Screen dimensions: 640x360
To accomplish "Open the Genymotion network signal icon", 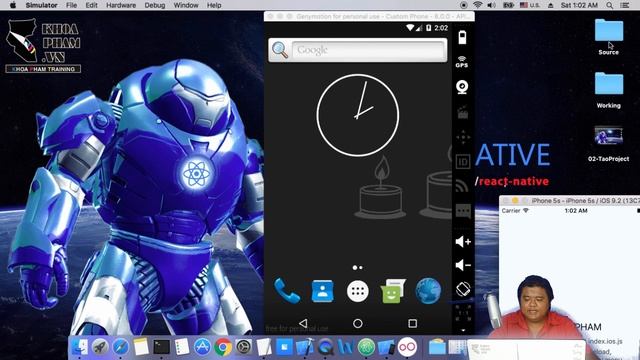I will [x=462, y=186].
